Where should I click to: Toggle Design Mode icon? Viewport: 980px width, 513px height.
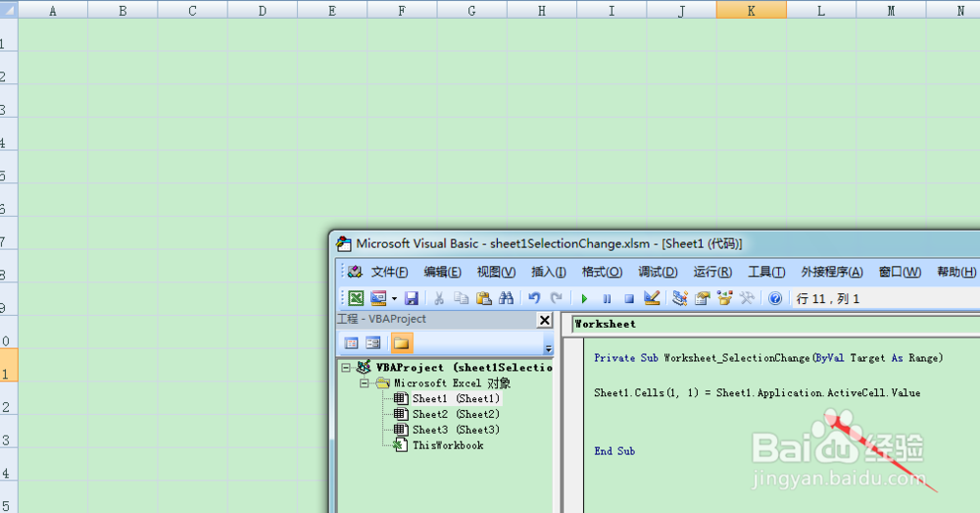(x=652, y=298)
